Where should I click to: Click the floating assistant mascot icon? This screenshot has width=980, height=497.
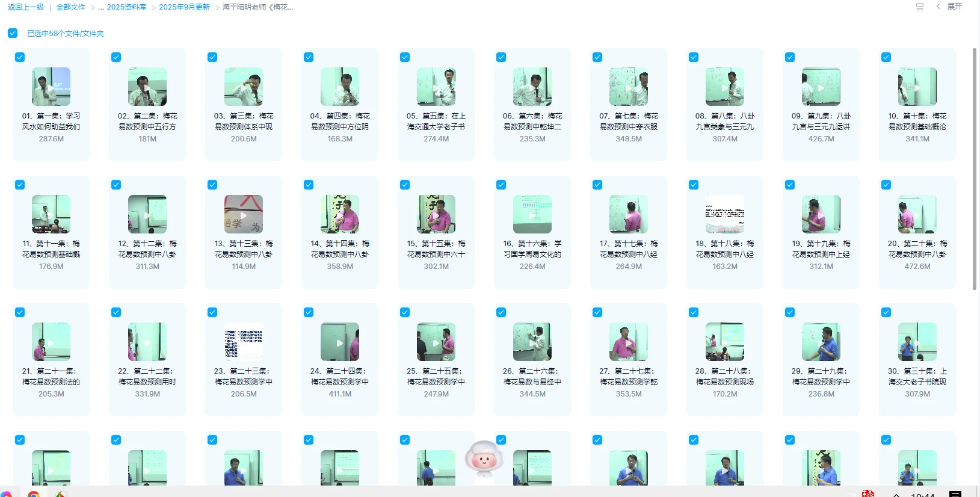tap(484, 458)
